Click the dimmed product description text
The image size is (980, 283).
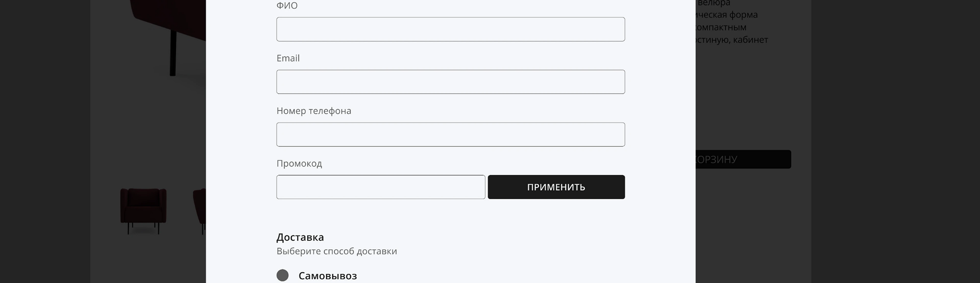tap(730, 27)
